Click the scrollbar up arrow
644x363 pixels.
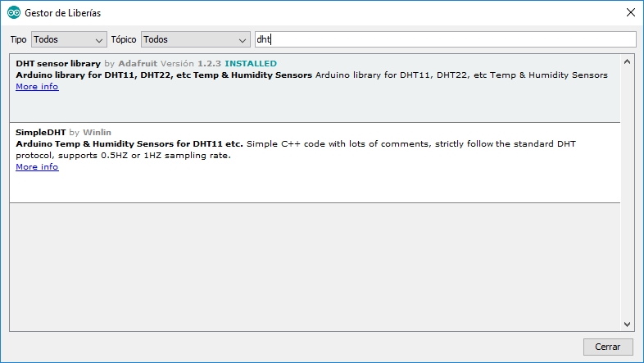click(x=627, y=62)
